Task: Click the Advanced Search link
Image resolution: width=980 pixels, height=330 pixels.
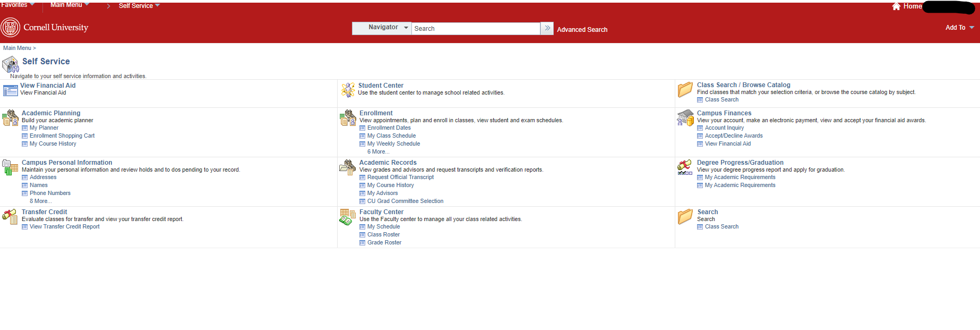Action: click(x=582, y=30)
